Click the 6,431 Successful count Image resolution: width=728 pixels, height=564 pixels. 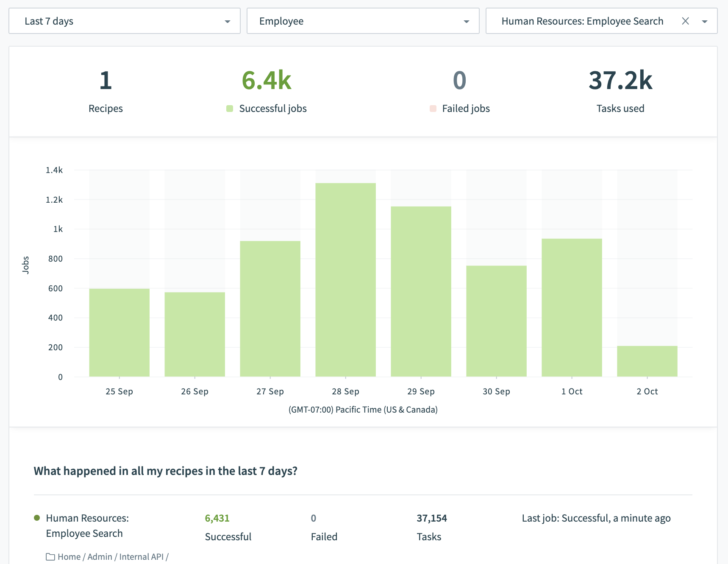coord(217,518)
